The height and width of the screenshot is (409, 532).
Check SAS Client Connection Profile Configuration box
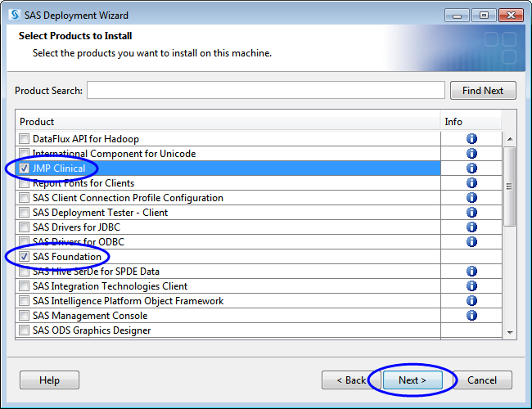coord(24,198)
